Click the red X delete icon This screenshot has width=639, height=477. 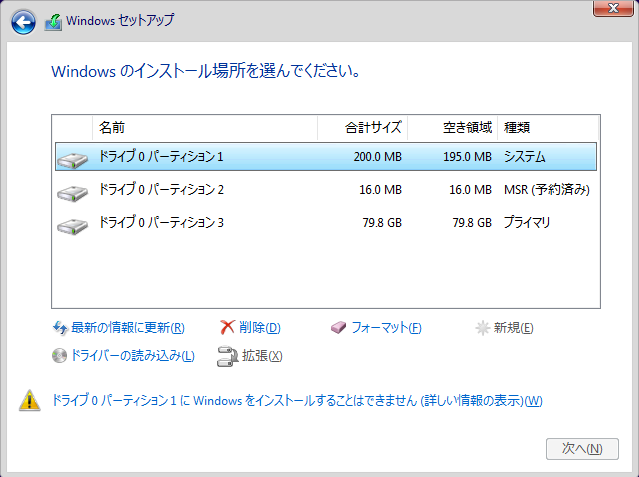(227, 328)
